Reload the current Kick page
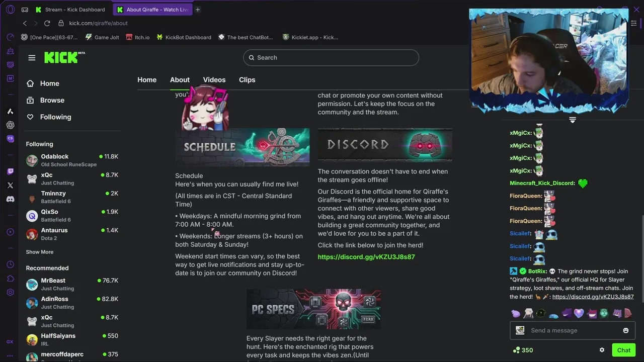This screenshot has height=362, width=644. coord(47,23)
